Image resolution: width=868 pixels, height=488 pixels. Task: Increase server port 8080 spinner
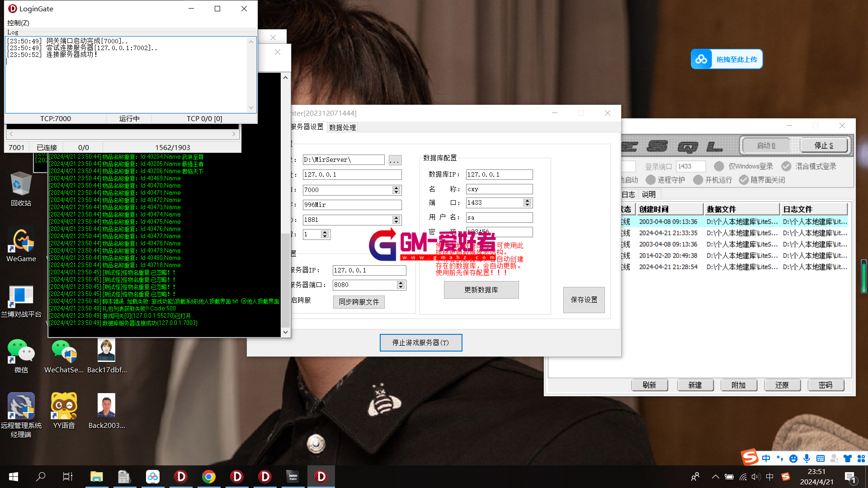[401, 282]
